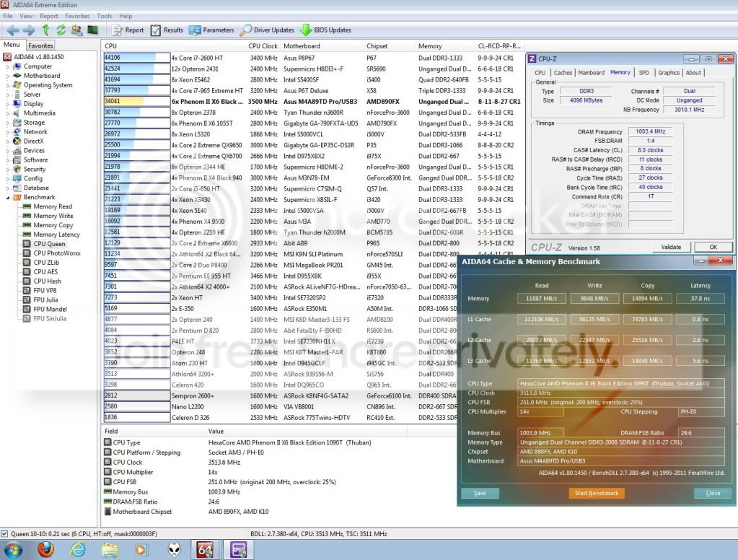Open Driver Updates magnifier icon
738x560 pixels.
[246, 30]
